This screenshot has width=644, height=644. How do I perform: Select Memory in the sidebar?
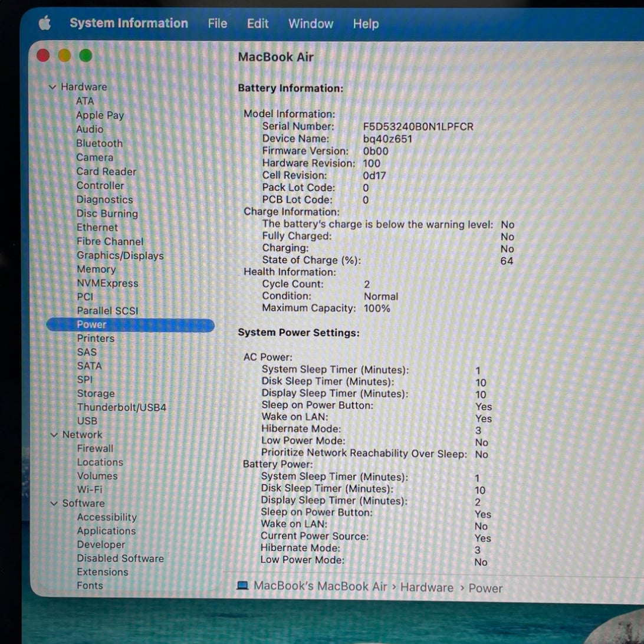coord(96,270)
